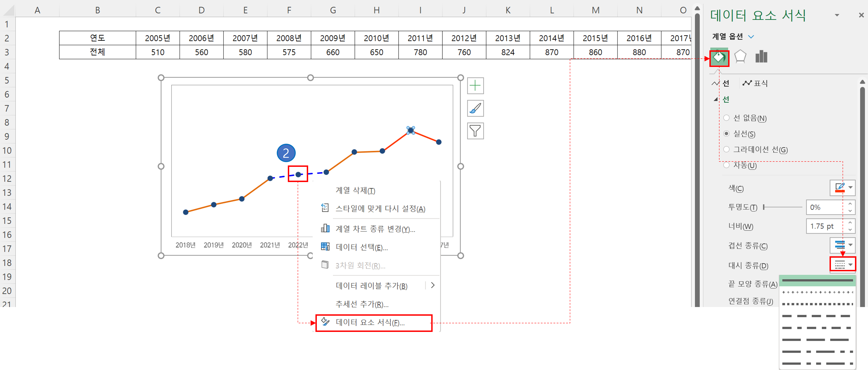Expand the 계열 옵션 dropdown arrow
The height and width of the screenshot is (370, 868).
[751, 36]
